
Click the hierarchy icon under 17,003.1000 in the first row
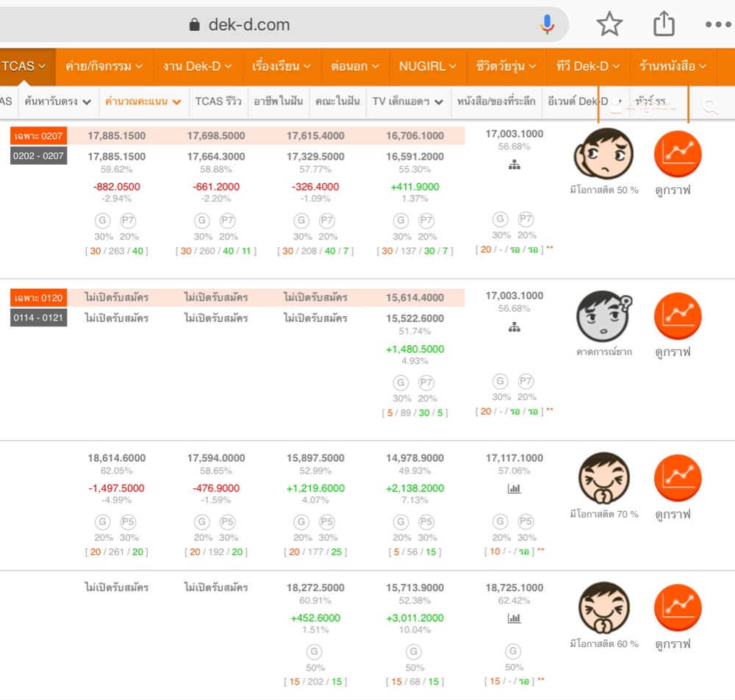point(514,165)
